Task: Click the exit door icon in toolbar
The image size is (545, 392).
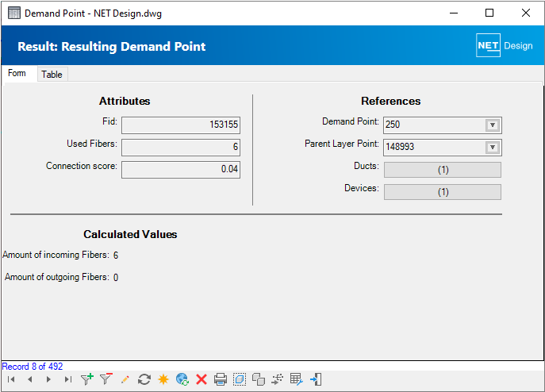Action: [x=316, y=380]
